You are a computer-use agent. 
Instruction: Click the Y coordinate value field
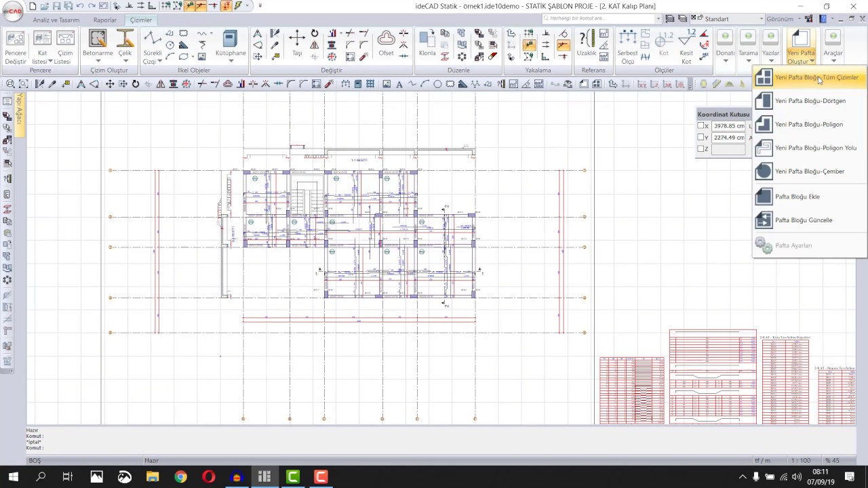point(729,138)
